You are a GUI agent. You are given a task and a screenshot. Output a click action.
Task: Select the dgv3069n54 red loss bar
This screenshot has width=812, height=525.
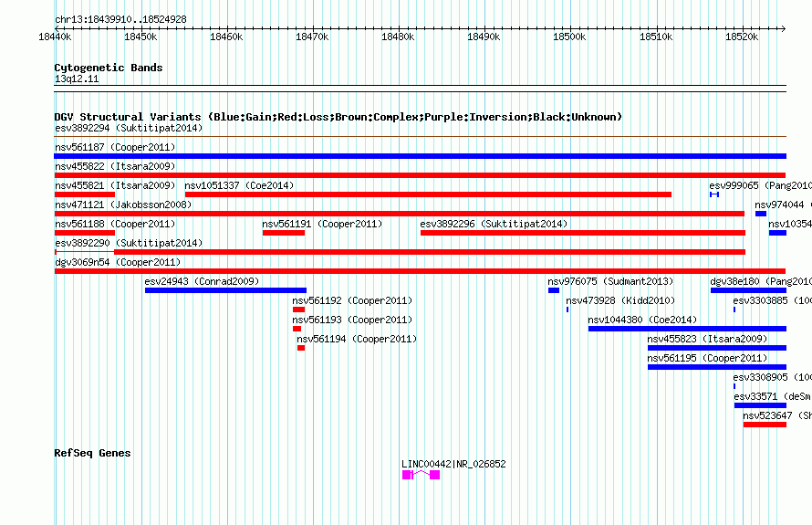(420, 271)
